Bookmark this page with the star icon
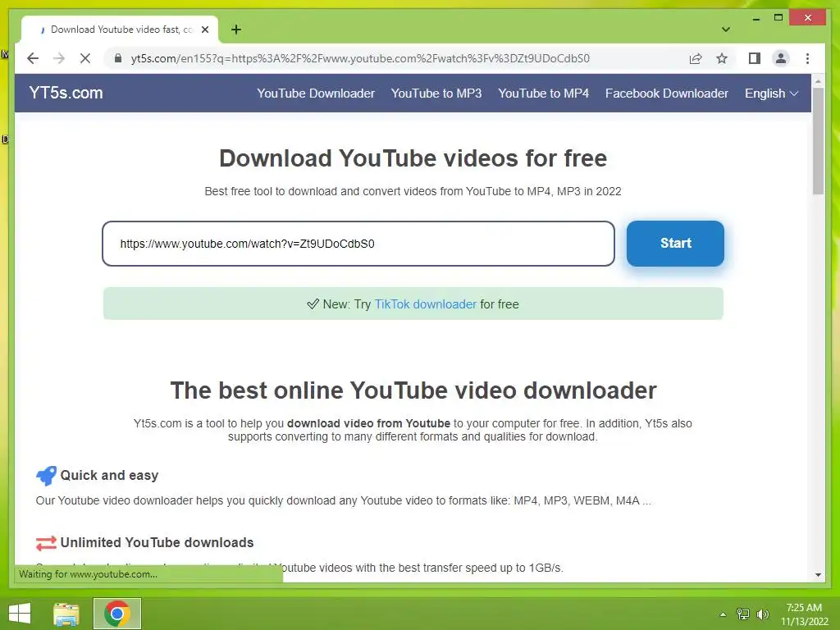Image resolution: width=840 pixels, height=630 pixels. click(x=722, y=58)
